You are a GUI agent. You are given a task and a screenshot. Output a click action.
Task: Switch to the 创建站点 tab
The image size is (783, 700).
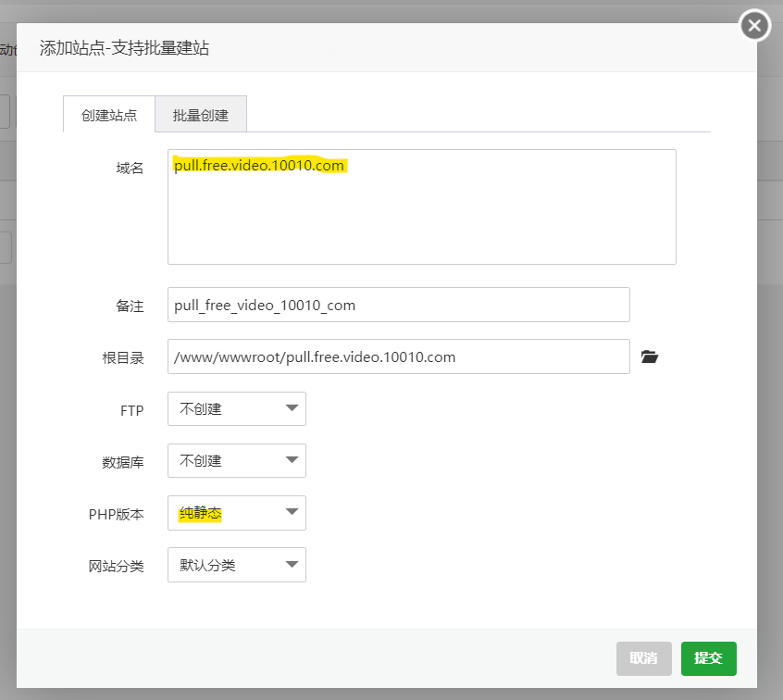(109, 116)
